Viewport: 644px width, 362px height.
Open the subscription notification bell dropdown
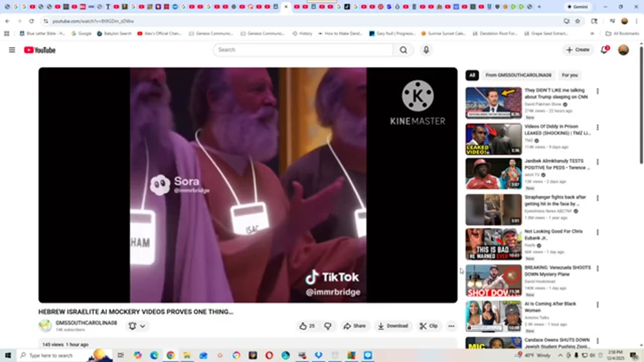(x=137, y=326)
